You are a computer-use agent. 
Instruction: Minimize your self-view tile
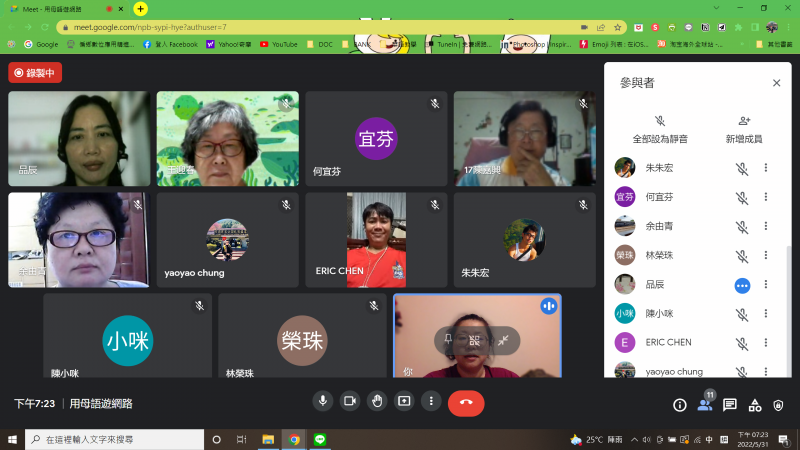click(503, 340)
